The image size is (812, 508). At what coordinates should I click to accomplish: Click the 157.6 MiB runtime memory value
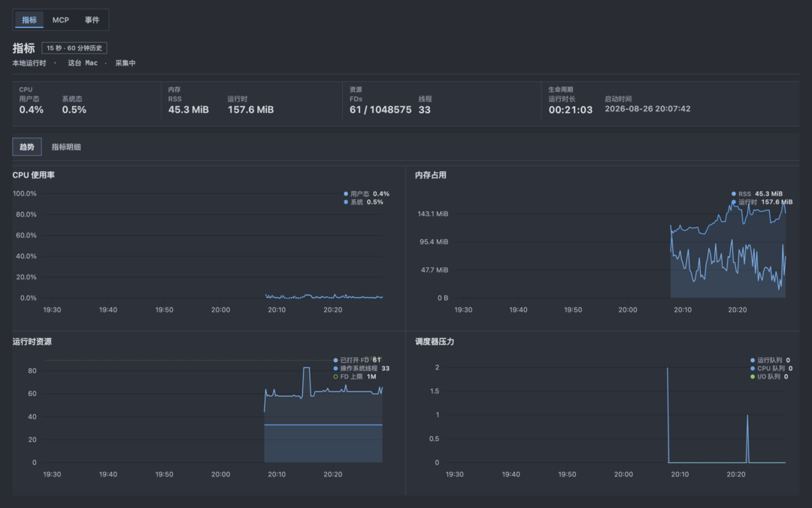click(250, 109)
